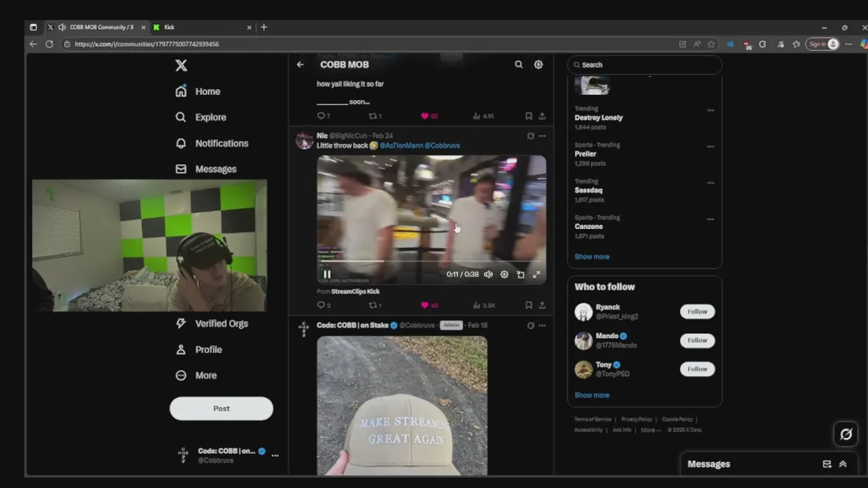Image resolution: width=868 pixels, height=488 pixels.
Task: Open more options on Code: COBB's Feb 18 post
Action: tap(542, 325)
